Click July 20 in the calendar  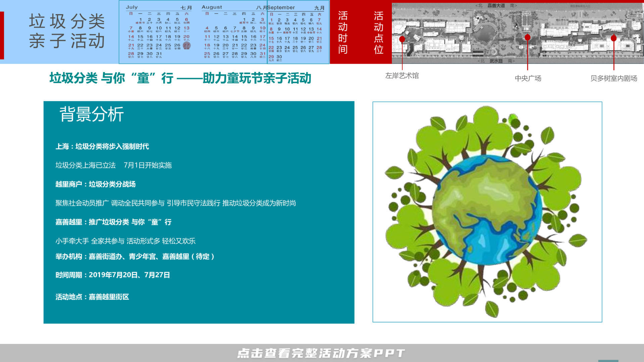point(186,38)
